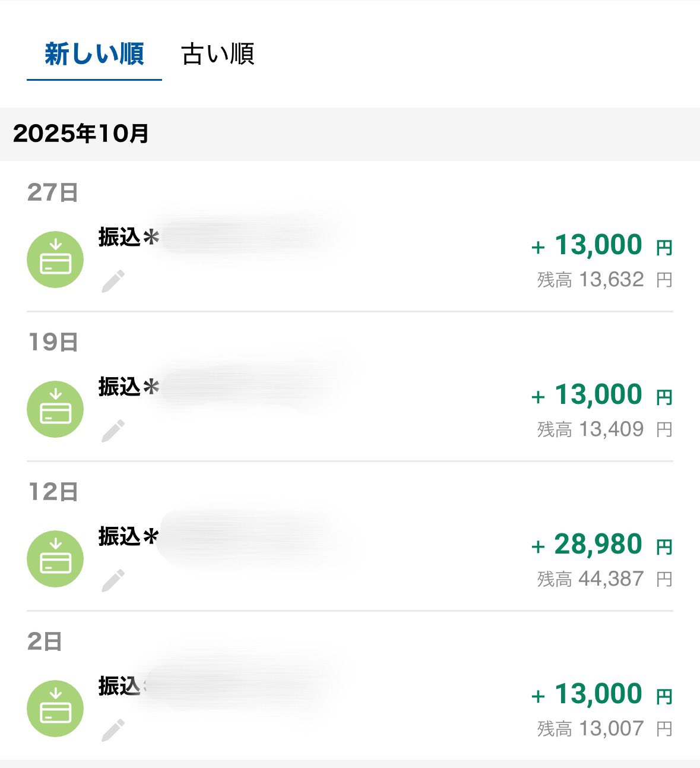Click the 残高 44,387 円 balance text
The height and width of the screenshot is (768, 700).
(604, 579)
